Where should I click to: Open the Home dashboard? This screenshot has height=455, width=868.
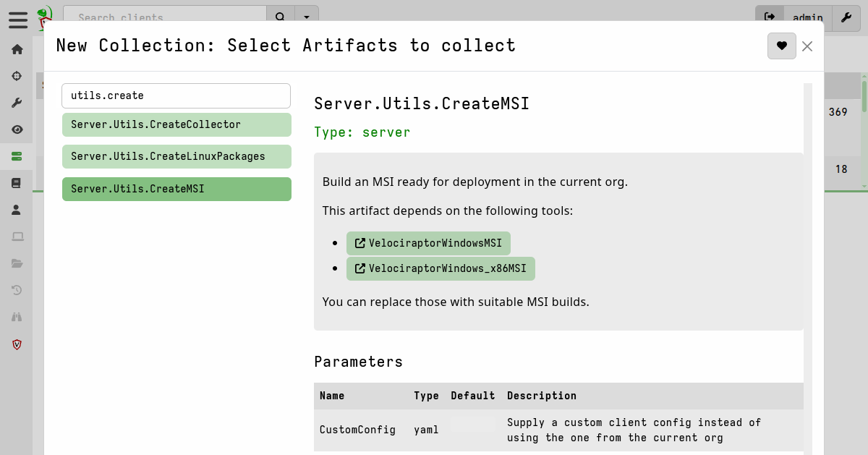tap(17, 49)
